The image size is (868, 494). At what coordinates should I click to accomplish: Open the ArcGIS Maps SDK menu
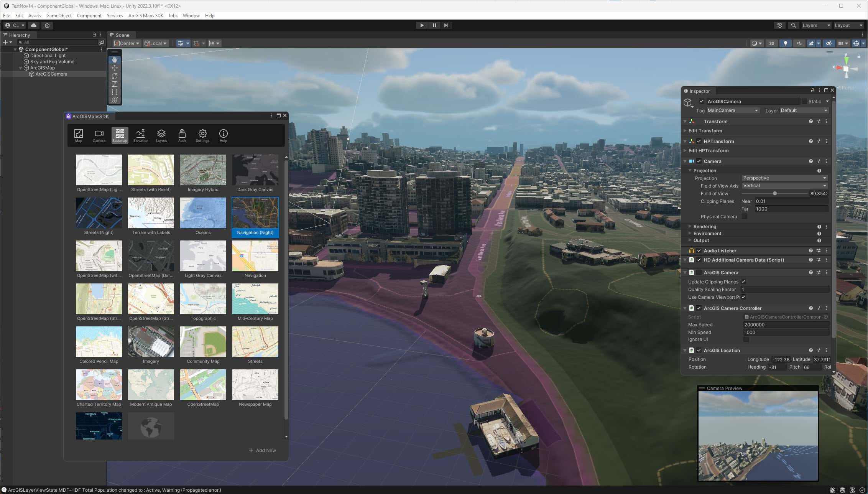145,16
